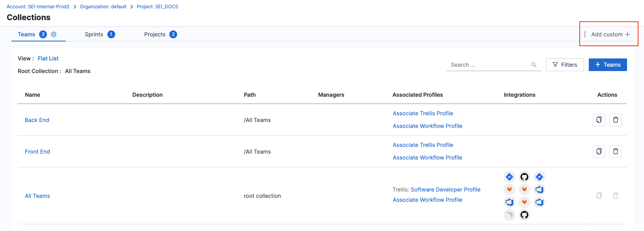Go to Project: SEI_DOCS breadcrumb
The height and width of the screenshot is (231, 644).
[157, 7]
